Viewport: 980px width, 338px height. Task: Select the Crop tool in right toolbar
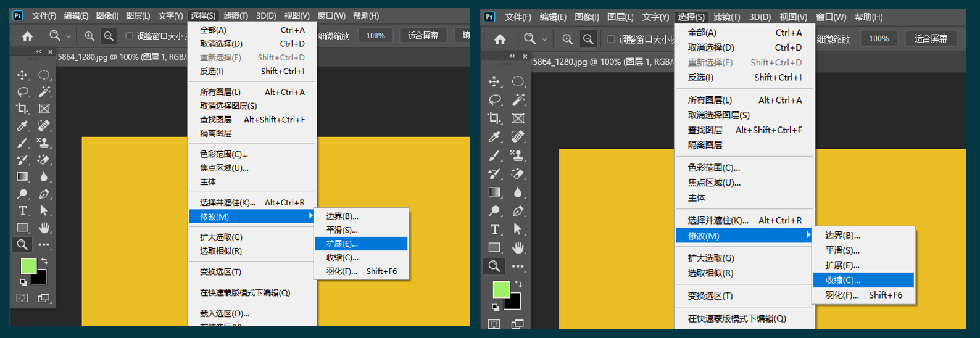click(494, 118)
